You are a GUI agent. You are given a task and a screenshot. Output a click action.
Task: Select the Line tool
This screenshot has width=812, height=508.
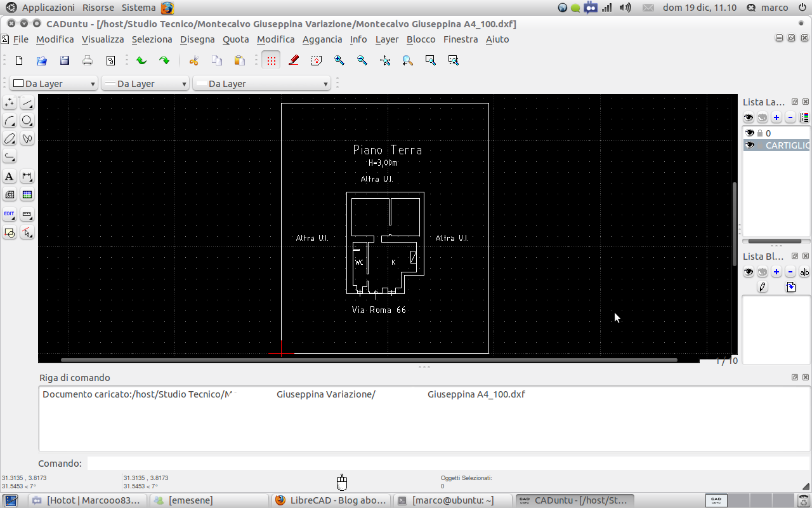[x=27, y=102]
